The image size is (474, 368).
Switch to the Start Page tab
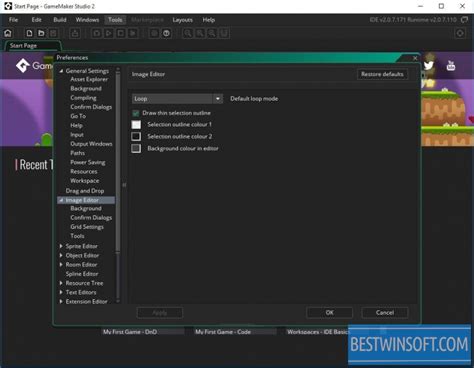32,46
